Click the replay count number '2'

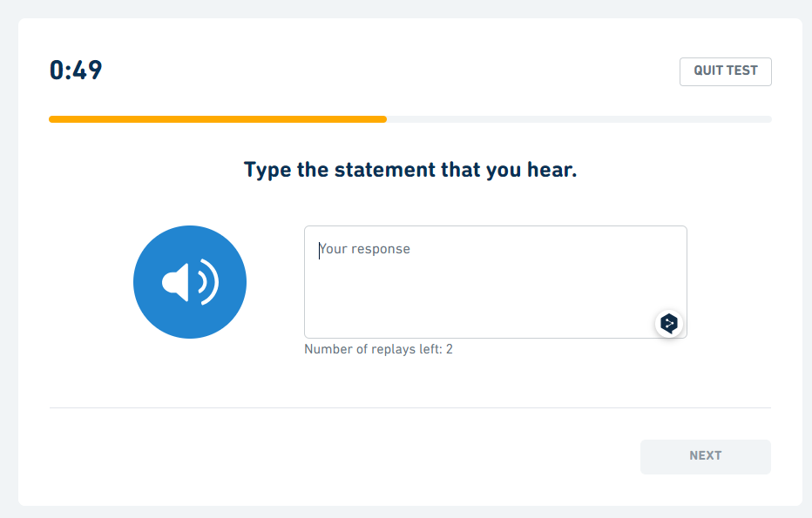[450, 349]
